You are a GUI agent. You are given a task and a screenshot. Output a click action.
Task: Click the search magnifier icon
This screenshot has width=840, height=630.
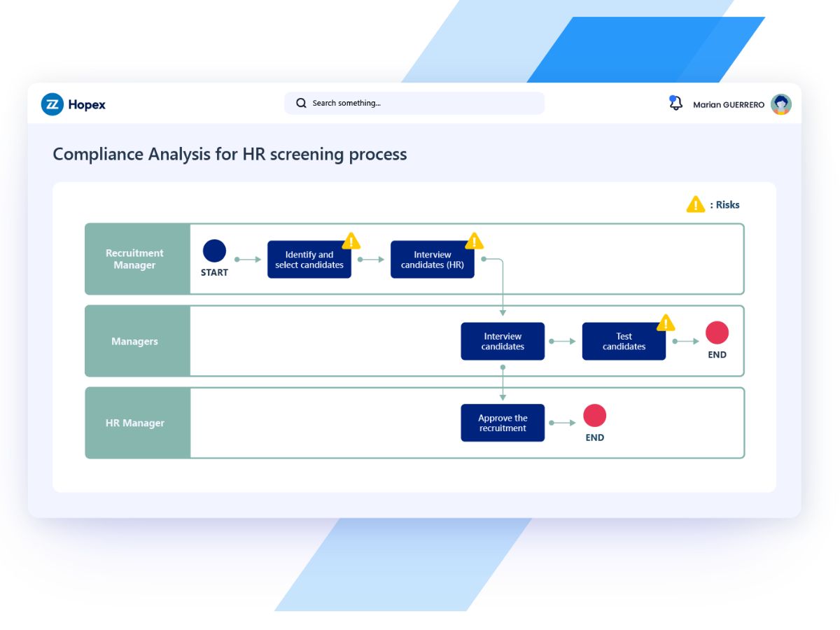pyautogui.click(x=301, y=104)
